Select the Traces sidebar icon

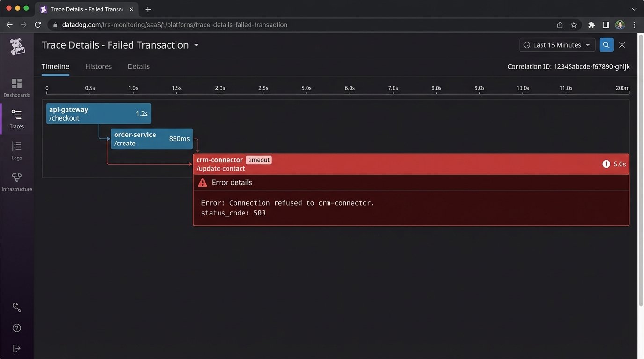click(x=16, y=118)
